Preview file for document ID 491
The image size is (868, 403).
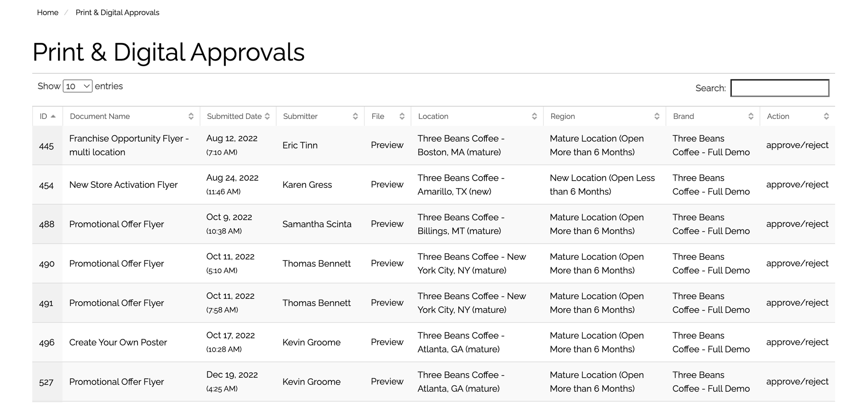tap(387, 303)
